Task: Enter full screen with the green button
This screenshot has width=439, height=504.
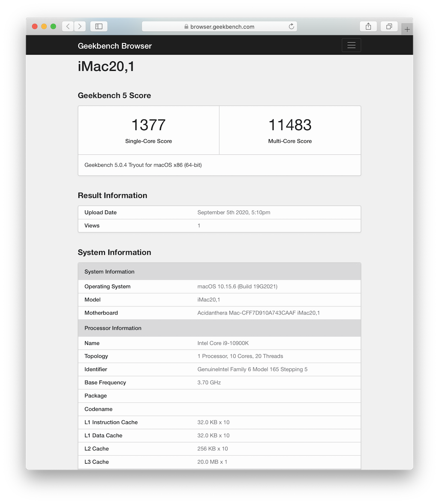Action: [54, 27]
